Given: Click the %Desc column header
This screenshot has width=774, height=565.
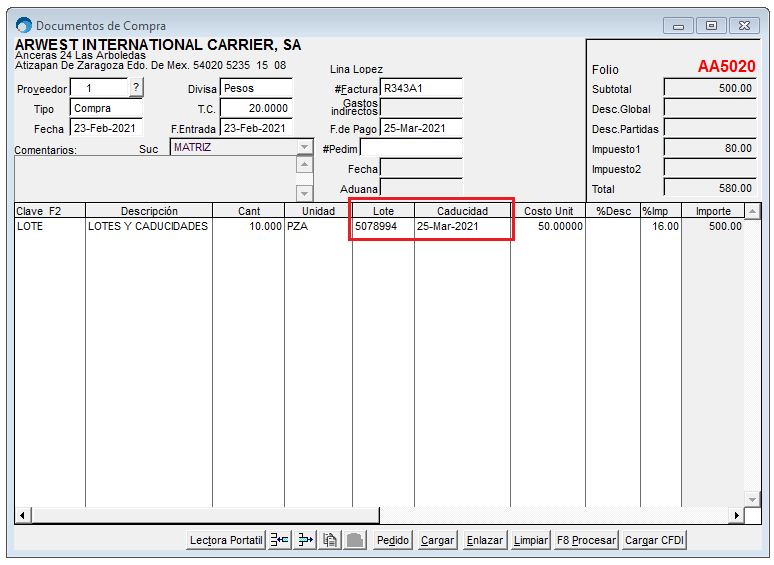Looking at the screenshot, I should point(613,211).
